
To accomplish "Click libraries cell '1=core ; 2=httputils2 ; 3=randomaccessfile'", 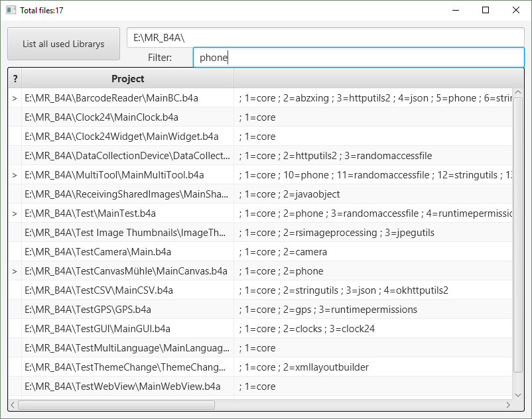I will tap(373, 156).
